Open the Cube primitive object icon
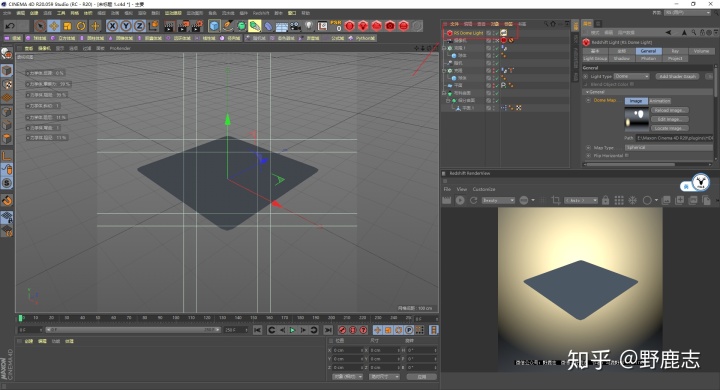The height and width of the screenshot is (390, 720). (x=214, y=26)
